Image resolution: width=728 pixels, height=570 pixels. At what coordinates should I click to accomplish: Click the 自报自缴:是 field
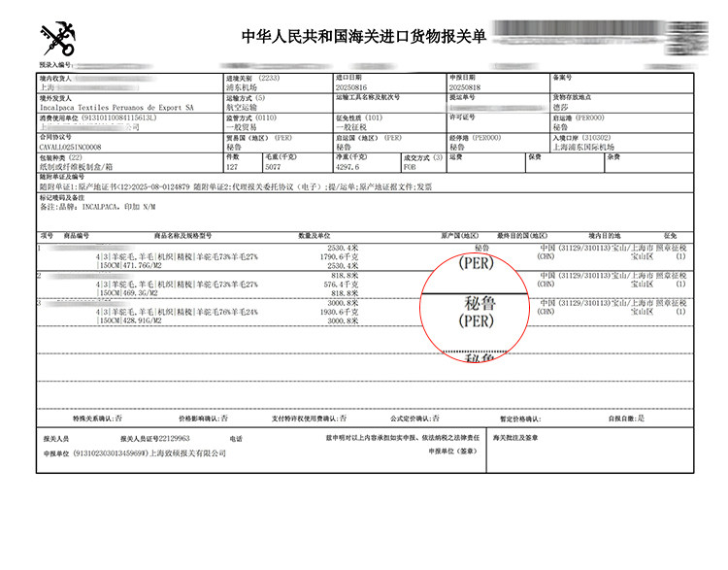pos(627,419)
